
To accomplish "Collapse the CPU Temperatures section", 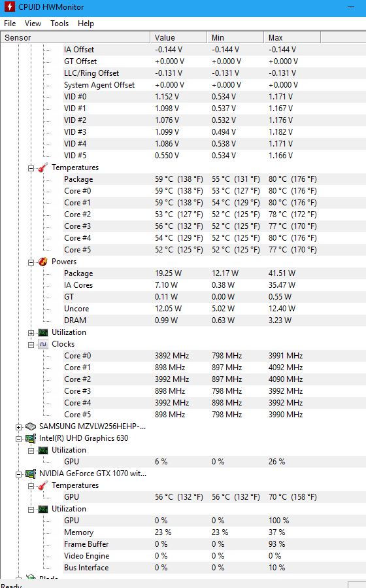I will pos(31,168).
